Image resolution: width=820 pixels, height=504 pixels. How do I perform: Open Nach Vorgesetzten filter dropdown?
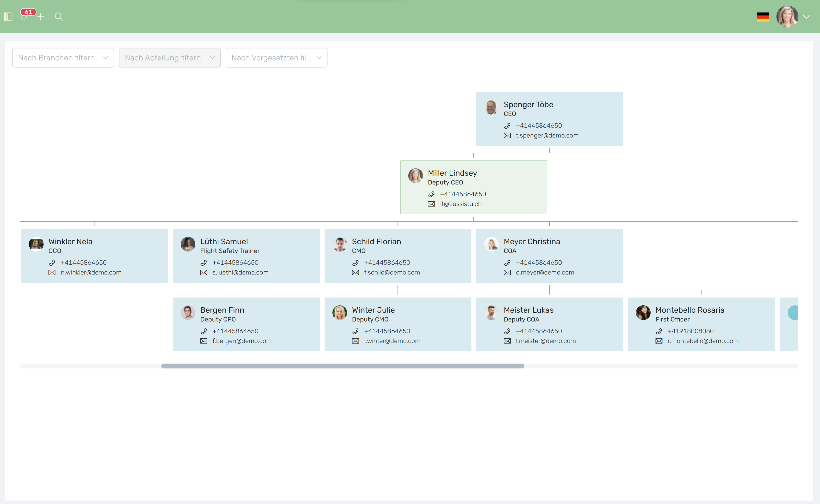(276, 58)
